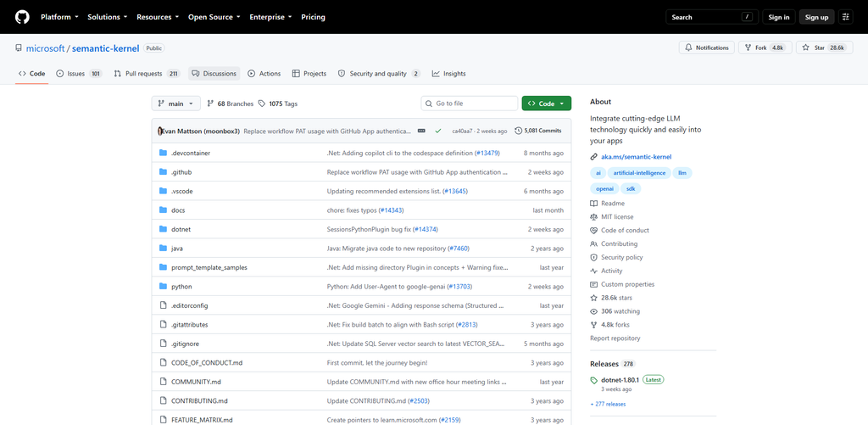Click the Sign in button
868x425 pixels.
pos(779,17)
